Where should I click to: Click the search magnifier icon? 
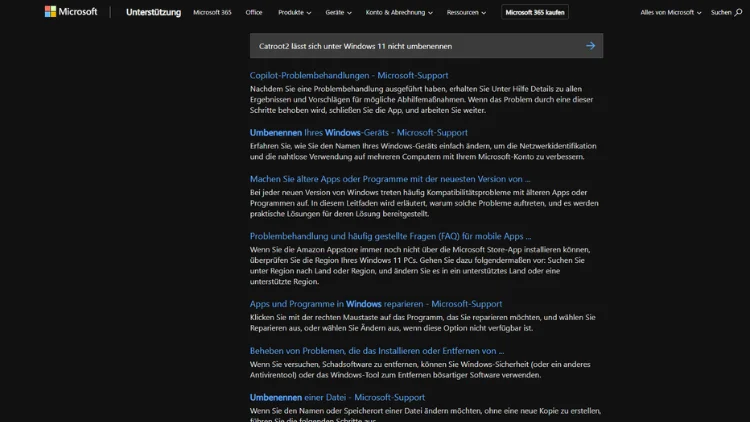[x=739, y=12]
